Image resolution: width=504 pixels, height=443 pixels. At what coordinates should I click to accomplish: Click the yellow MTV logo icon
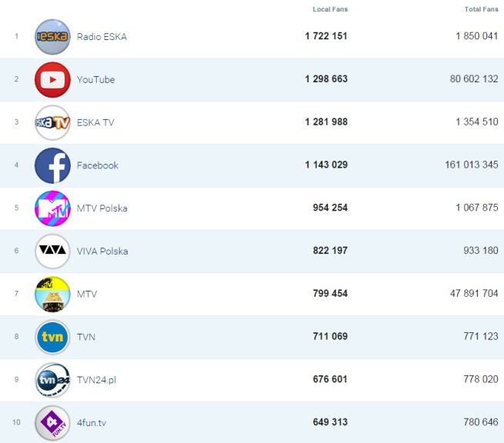52,294
